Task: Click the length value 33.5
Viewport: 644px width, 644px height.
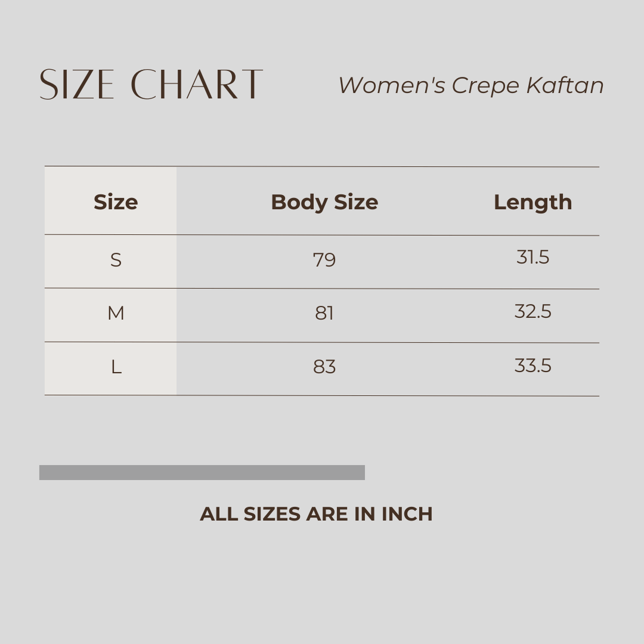Action: (x=532, y=366)
